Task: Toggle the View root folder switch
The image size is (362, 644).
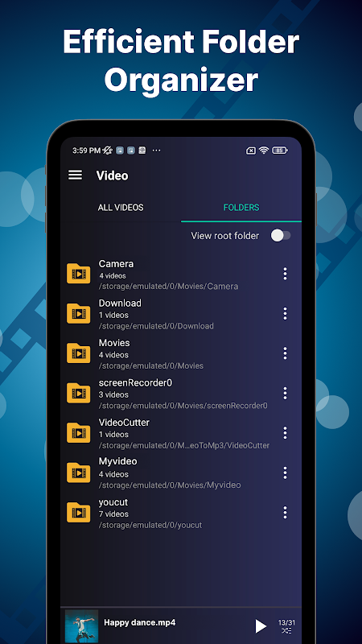Action: click(x=281, y=235)
